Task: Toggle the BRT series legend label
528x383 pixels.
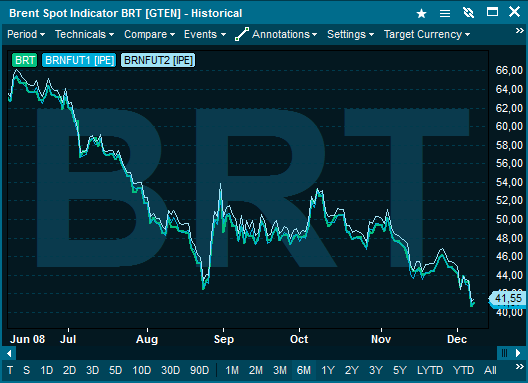Action: (25, 60)
